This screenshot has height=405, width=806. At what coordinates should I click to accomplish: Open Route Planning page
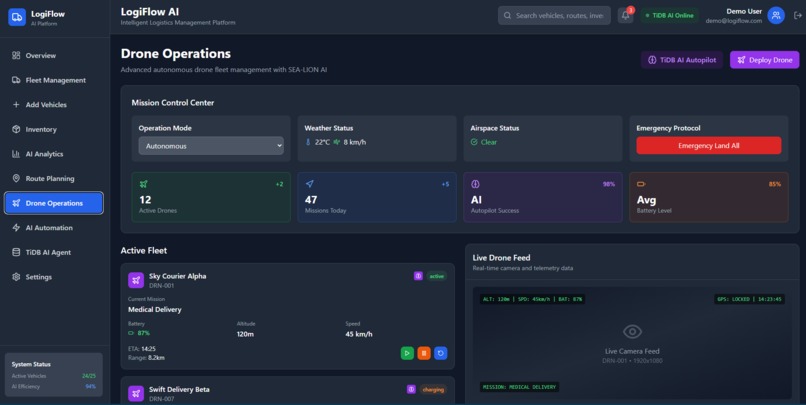[x=54, y=179]
